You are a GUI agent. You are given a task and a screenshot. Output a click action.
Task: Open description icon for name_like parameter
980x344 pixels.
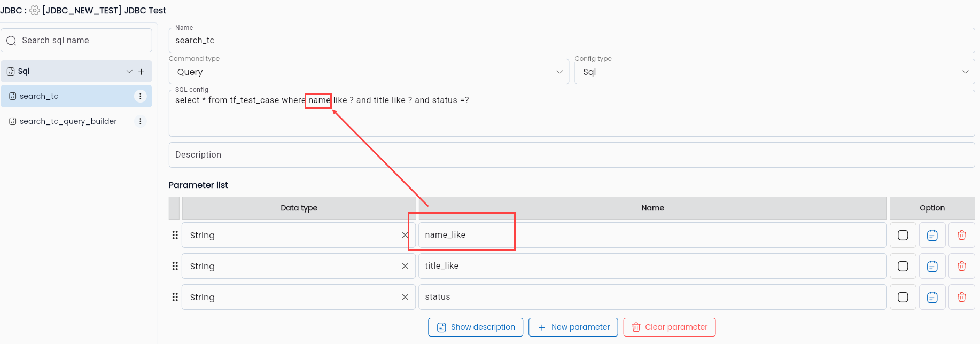(932, 235)
